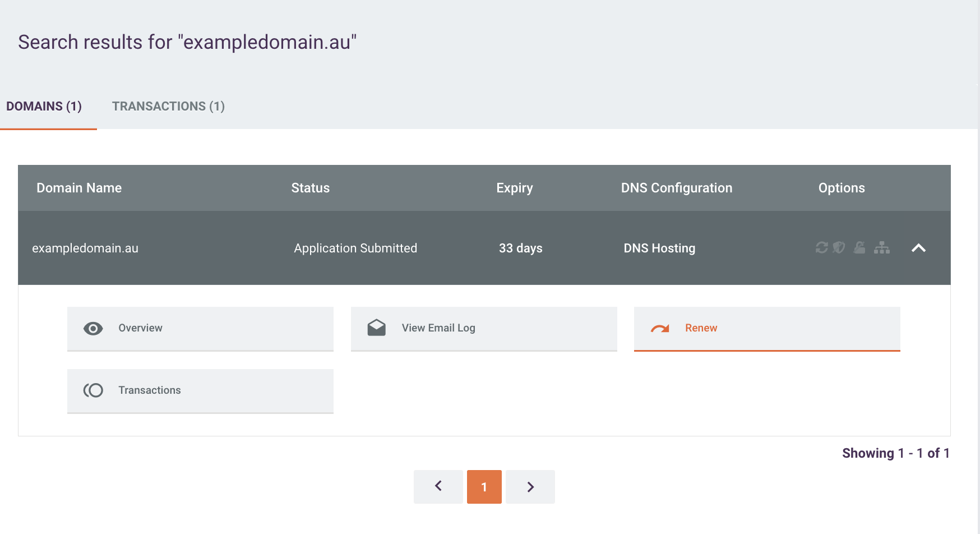Click the Renew button
This screenshot has width=980, height=534.
click(x=767, y=329)
